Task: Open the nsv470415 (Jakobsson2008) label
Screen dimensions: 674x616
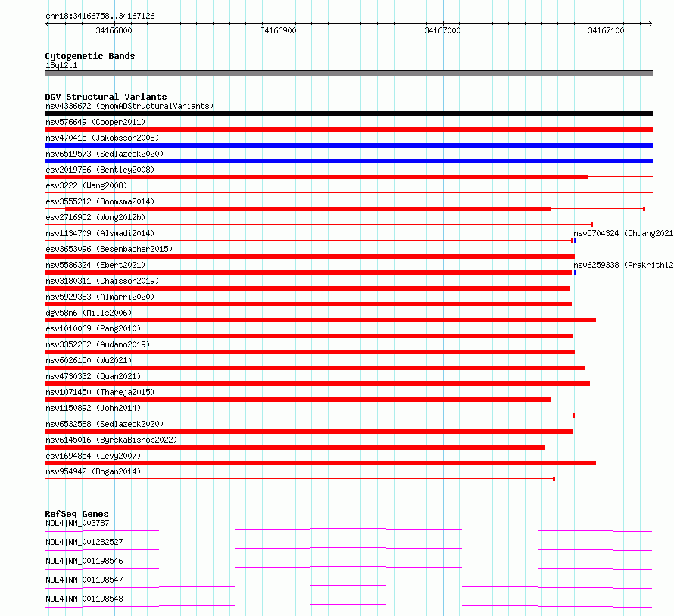Action: pyautogui.click(x=102, y=138)
